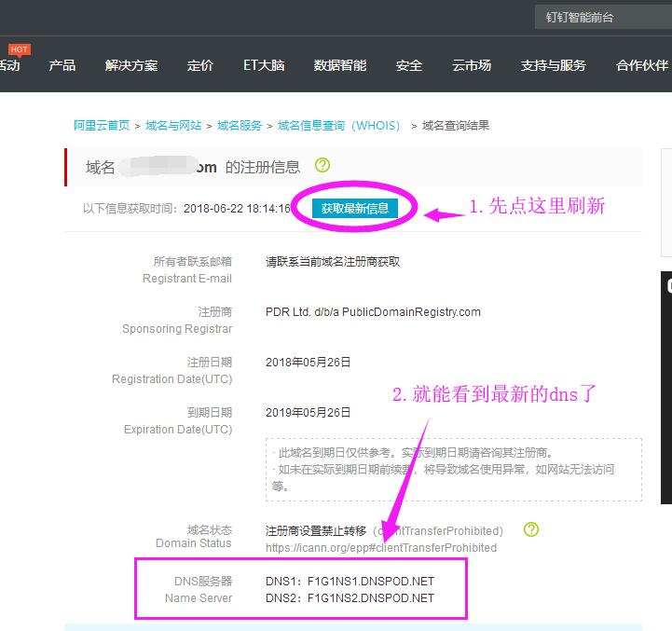The width and height of the screenshot is (672, 631).
Task: Go to 域名服务 breadcrumb link
Action: click(240, 125)
